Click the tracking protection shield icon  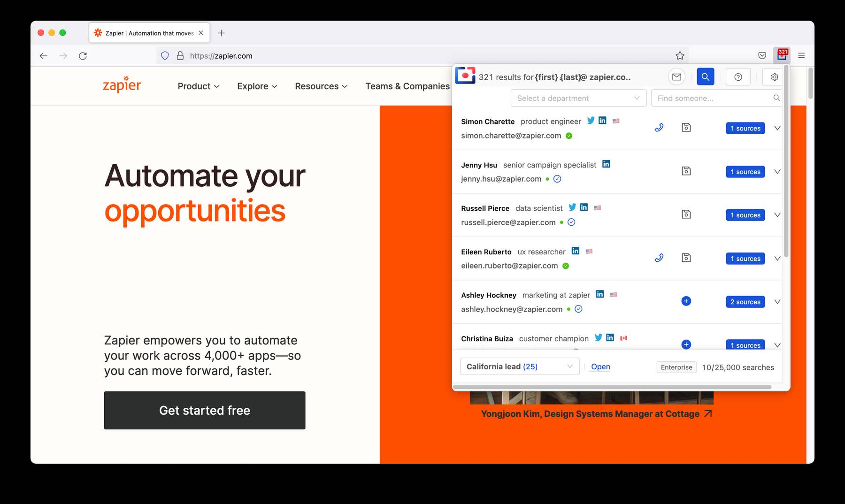pyautogui.click(x=165, y=56)
